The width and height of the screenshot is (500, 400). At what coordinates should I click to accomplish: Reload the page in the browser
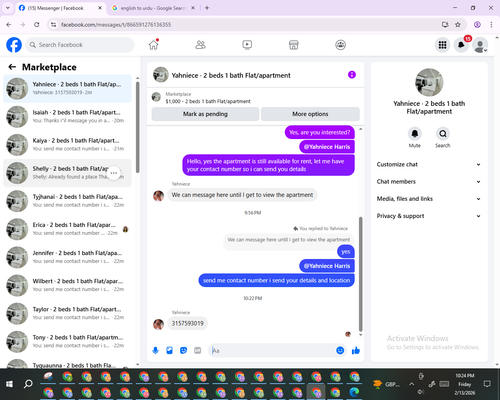click(37, 25)
